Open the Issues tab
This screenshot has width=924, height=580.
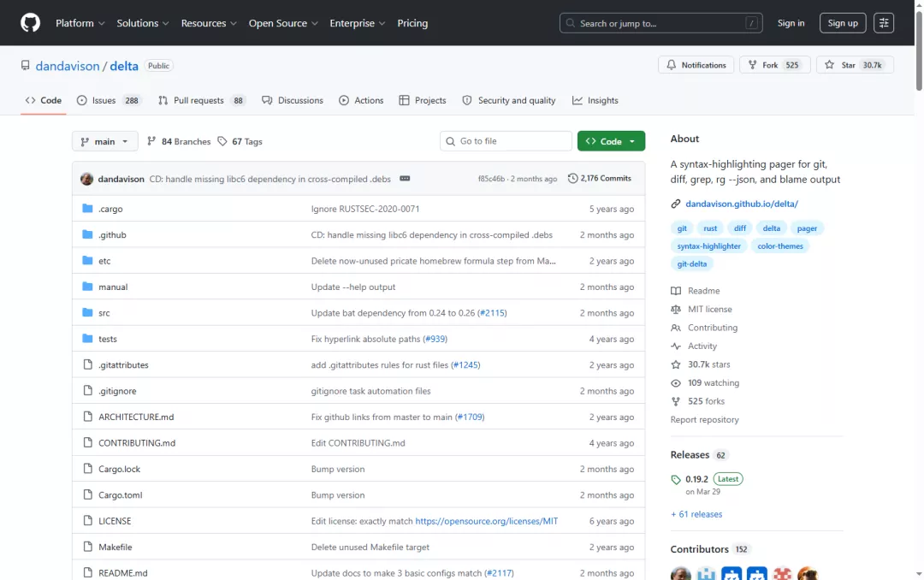coord(108,100)
